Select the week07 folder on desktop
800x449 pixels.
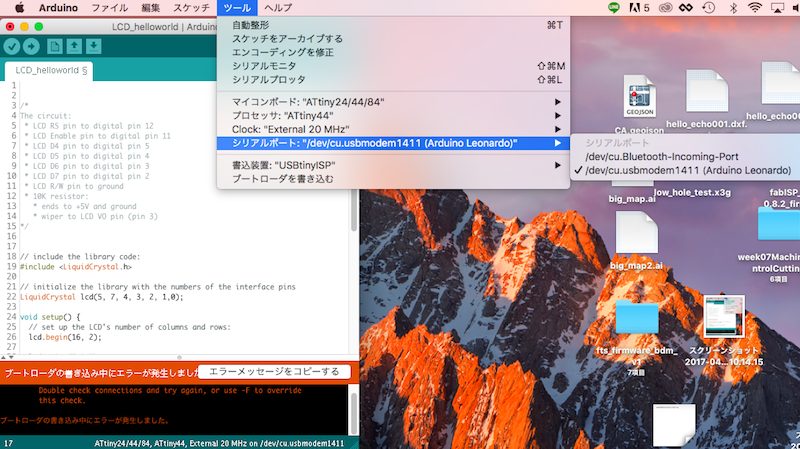pyautogui.click(x=779, y=223)
